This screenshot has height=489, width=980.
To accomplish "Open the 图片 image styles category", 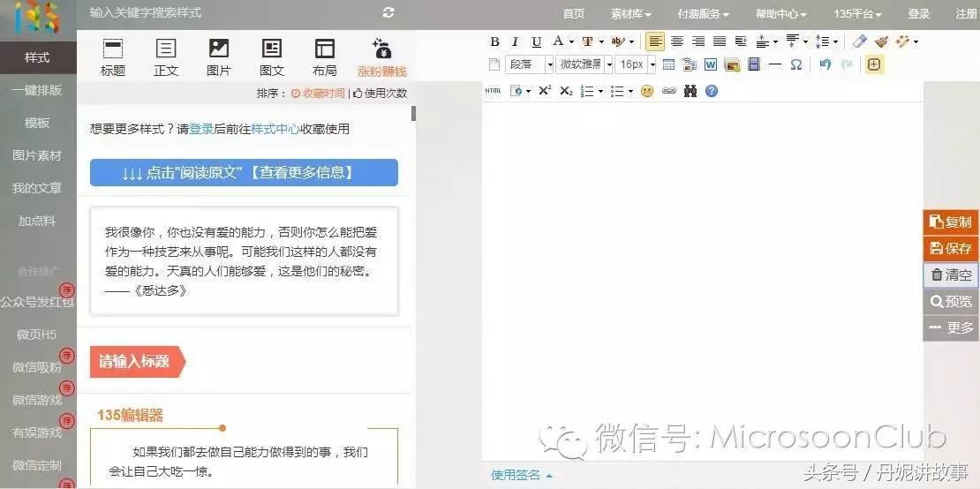I will [219, 56].
